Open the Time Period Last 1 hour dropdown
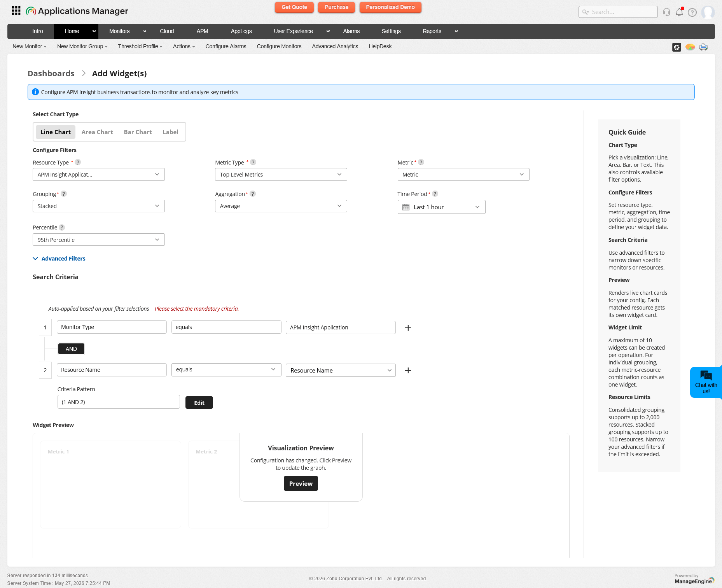This screenshot has height=588, width=722. click(x=442, y=207)
